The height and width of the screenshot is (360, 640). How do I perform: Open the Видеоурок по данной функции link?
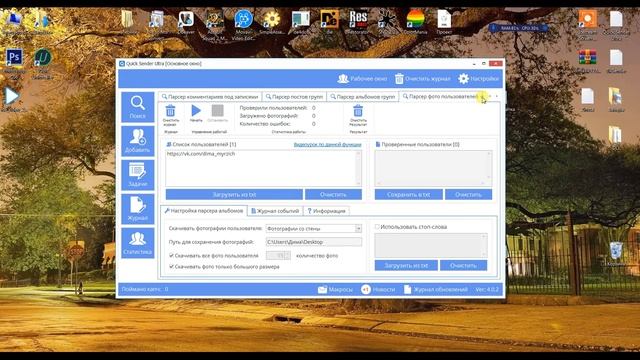point(327,144)
